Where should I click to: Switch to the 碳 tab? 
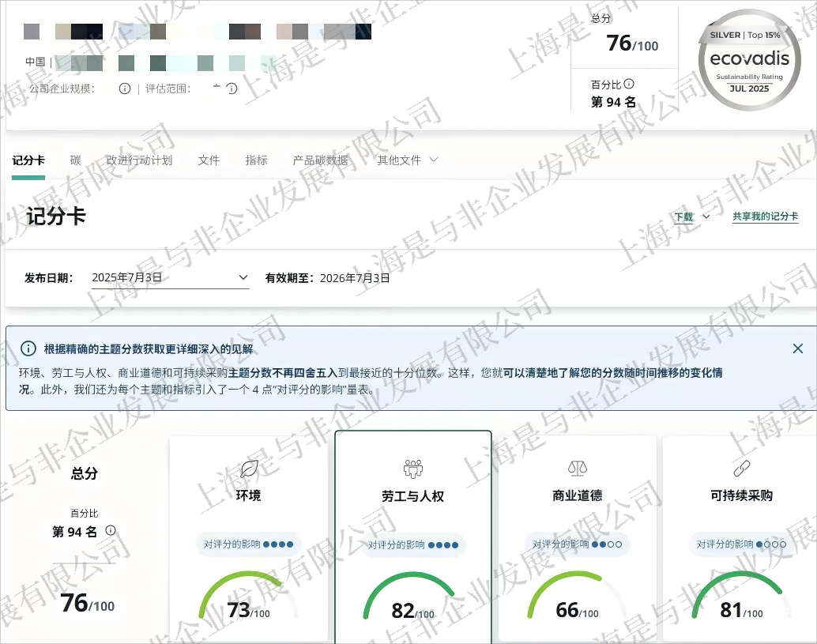pos(75,160)
